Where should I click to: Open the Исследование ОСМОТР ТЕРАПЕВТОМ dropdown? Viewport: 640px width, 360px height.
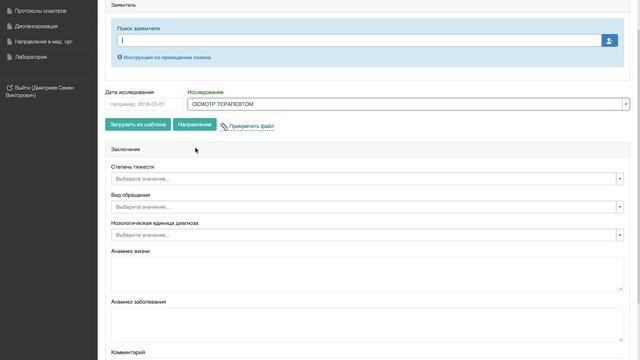coord(408,104)
